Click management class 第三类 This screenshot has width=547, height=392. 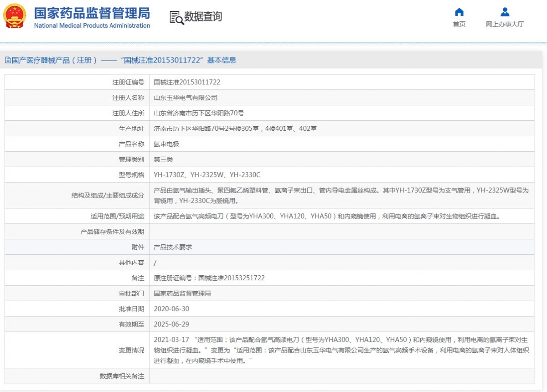(163, 160)
